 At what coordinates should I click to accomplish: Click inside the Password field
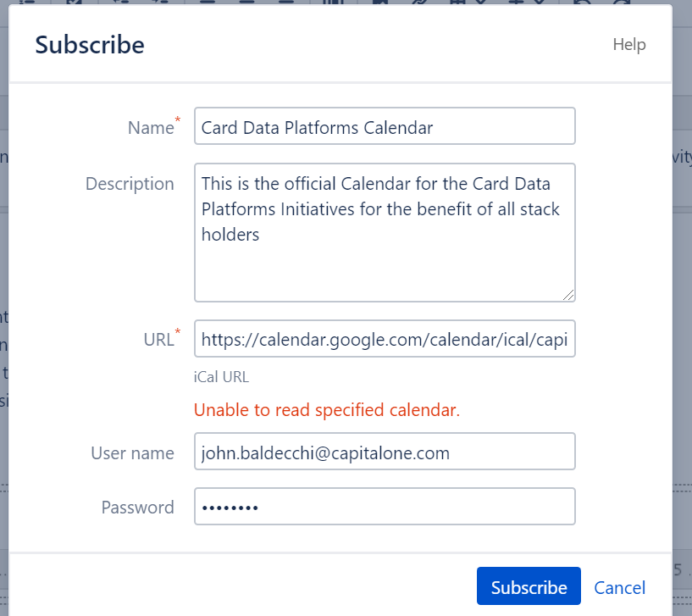click(385, 507)
